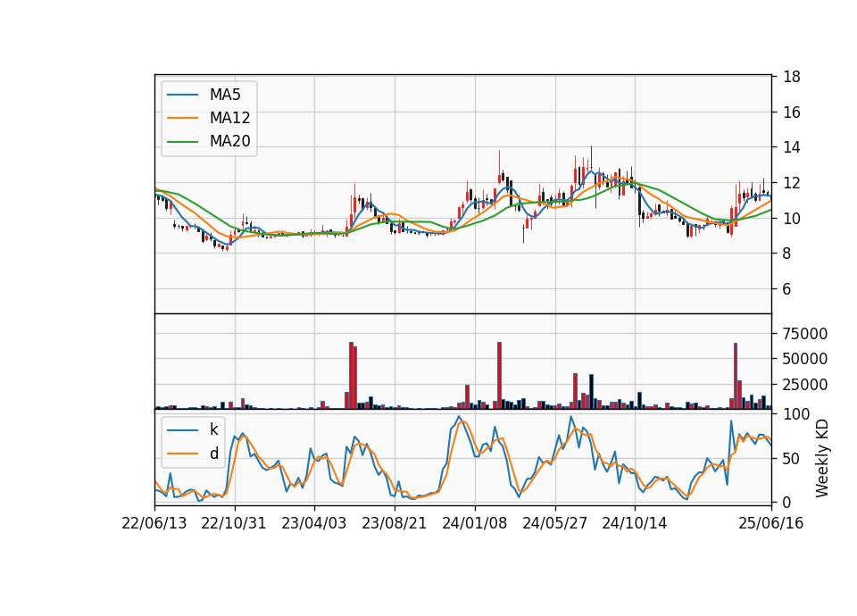Click the price axis value 18
The height and width of the screenshot is (616, 857).
click(x=792, y=77)
